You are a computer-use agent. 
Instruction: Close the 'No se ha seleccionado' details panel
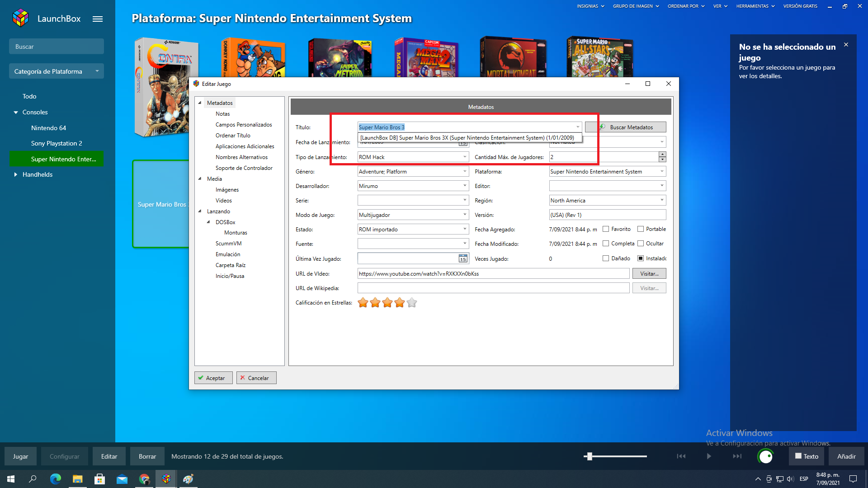point(846,45)
